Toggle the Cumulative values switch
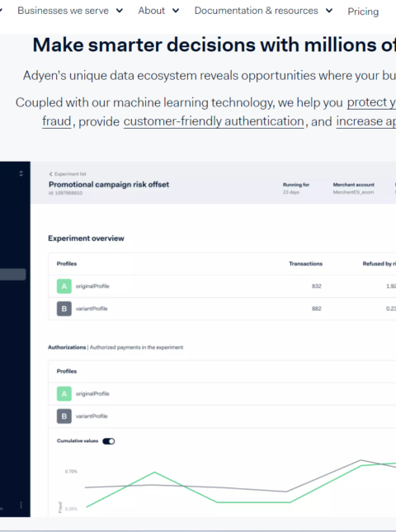396x532 pixels. click(109, 441)
